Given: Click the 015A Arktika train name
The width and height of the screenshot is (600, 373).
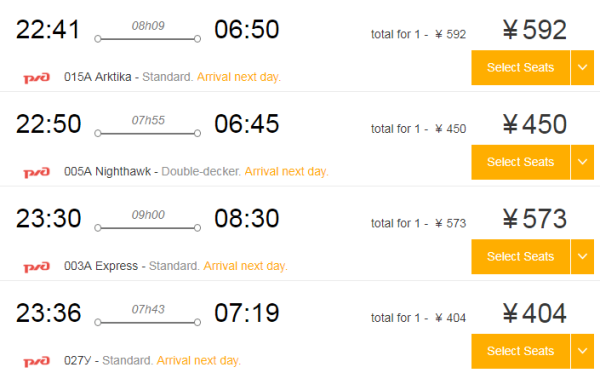Looking at the screenshot, I should coord(98,77).
